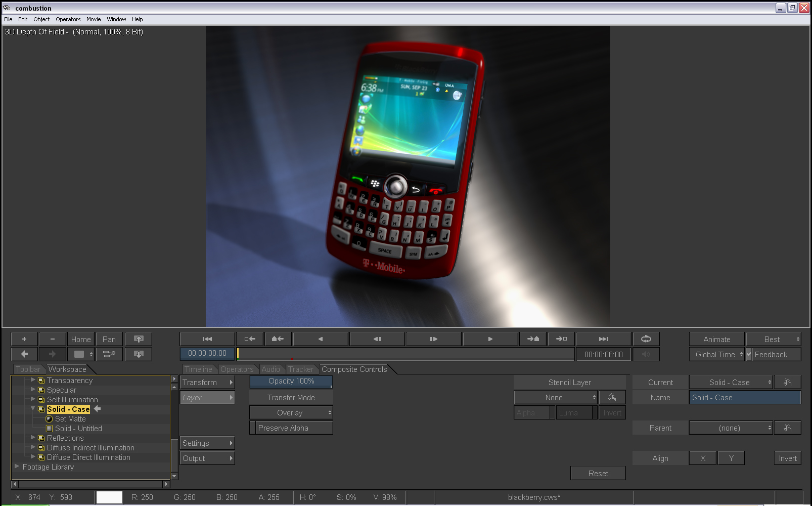The height and width of the screenshot is (506, 812).
Task: Click the current timecode 00:00:00:00 field
Action: (x=207, y=354)
